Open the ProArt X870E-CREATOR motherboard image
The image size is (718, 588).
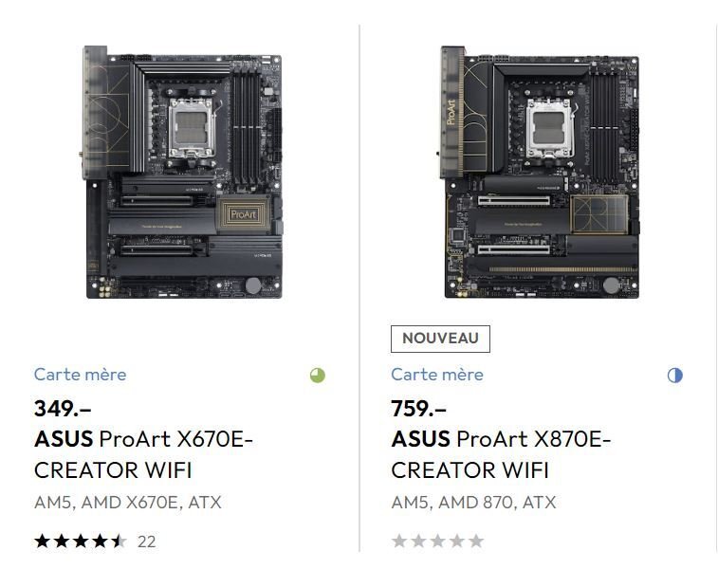(539, 173)
